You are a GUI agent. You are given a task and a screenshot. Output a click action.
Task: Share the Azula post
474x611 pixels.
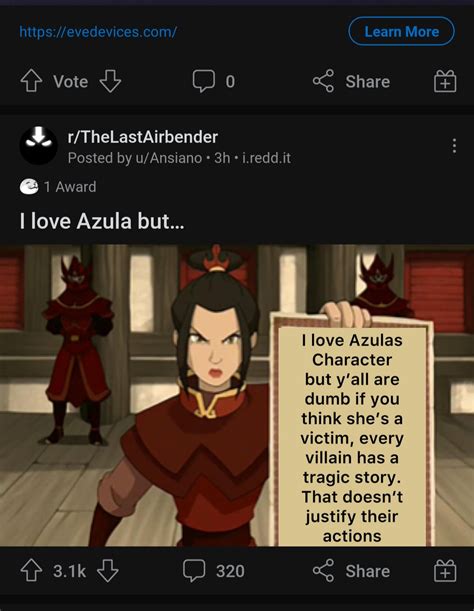click(x=351, y=570)
